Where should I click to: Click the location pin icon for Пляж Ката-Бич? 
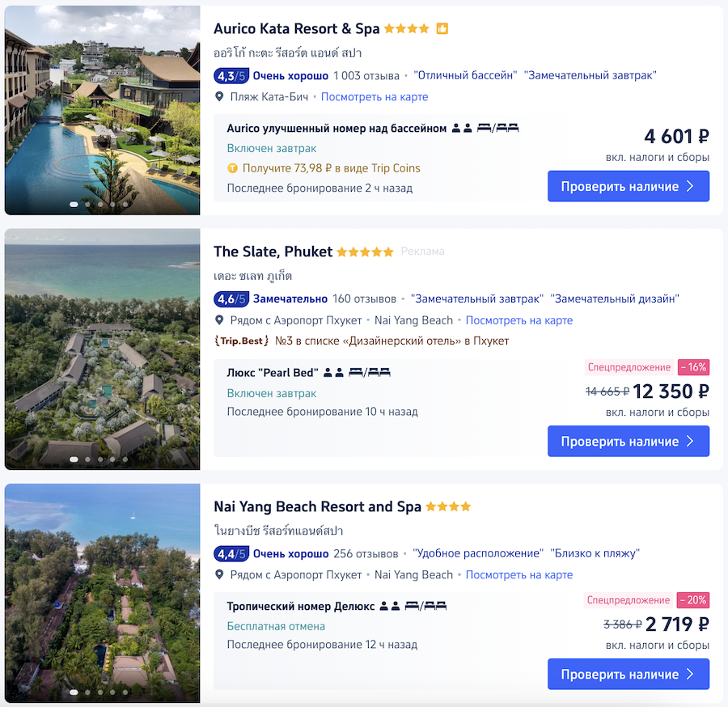(x=219, y=97)
